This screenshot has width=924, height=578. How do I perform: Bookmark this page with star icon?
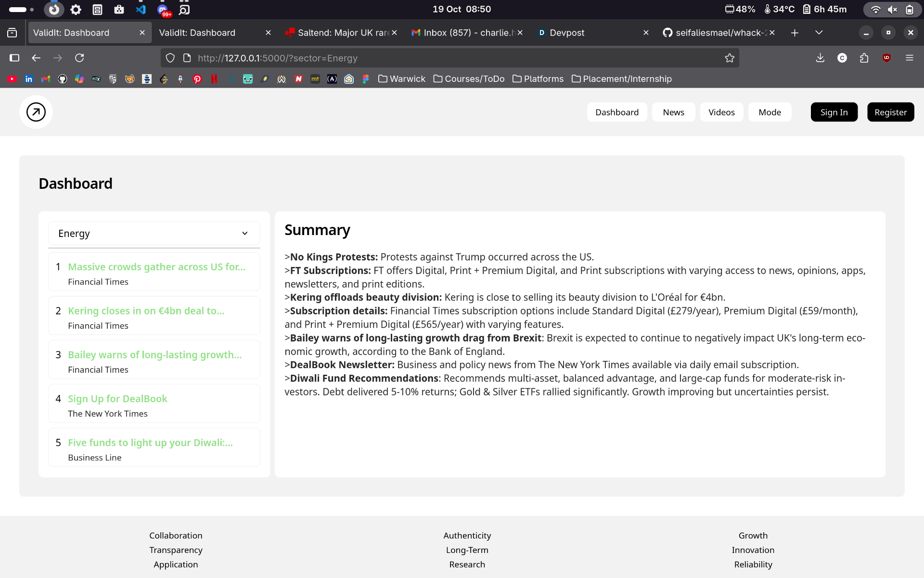pos(730,58)
